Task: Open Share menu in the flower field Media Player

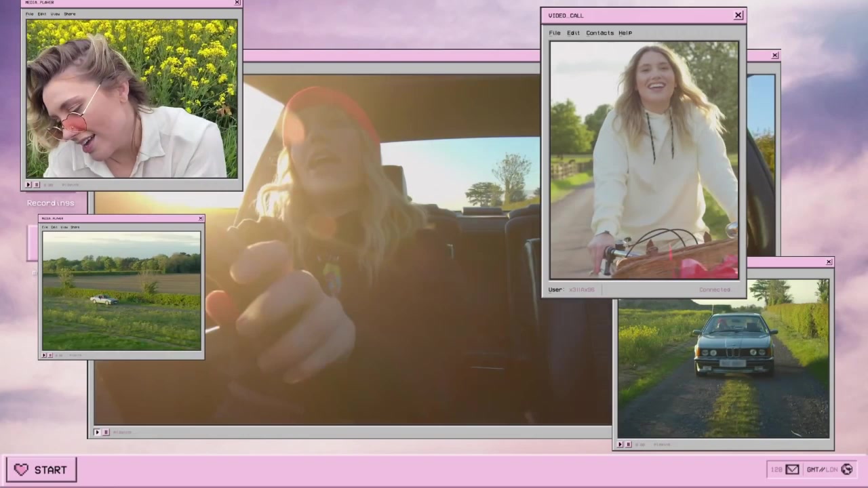Action: click(70, 14)
